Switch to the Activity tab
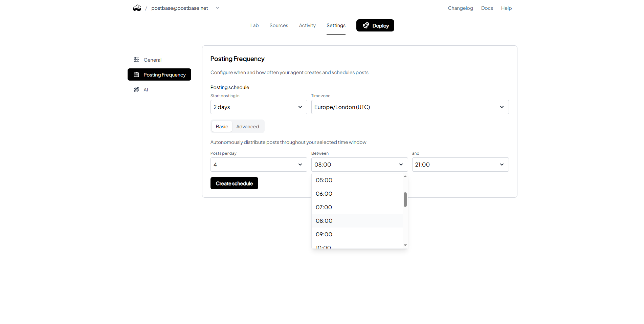The width and height of the screenshot is (644, 324). (307, 25)
